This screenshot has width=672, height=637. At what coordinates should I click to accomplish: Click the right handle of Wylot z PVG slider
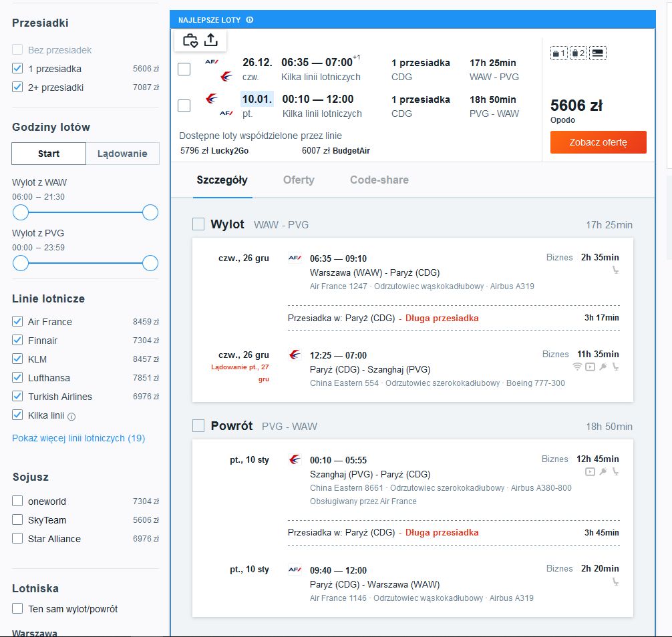point(150,263)
